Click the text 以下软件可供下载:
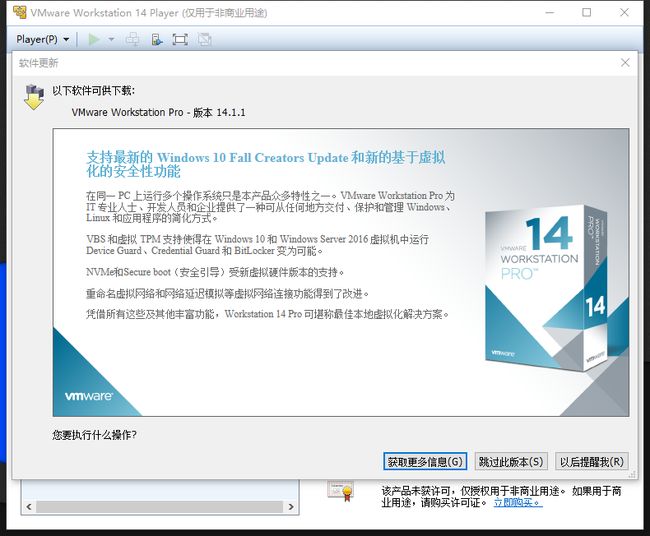 pos(93,90)
